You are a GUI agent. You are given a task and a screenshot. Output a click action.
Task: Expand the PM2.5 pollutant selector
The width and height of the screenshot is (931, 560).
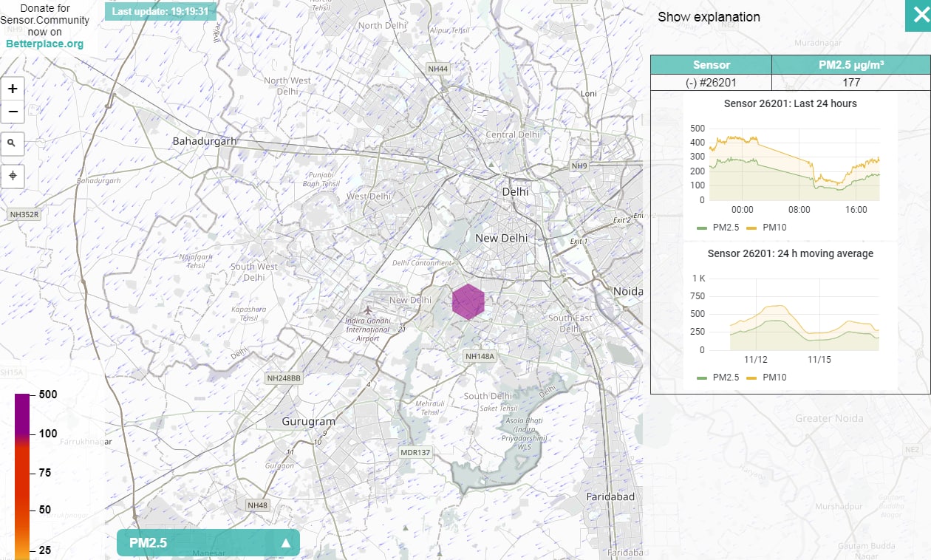point(208,543)
